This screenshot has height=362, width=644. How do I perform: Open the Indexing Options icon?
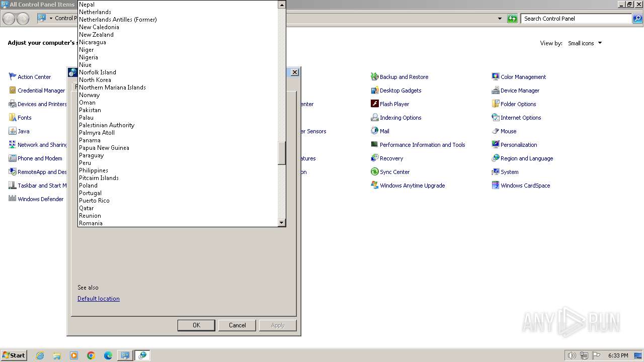374,118
